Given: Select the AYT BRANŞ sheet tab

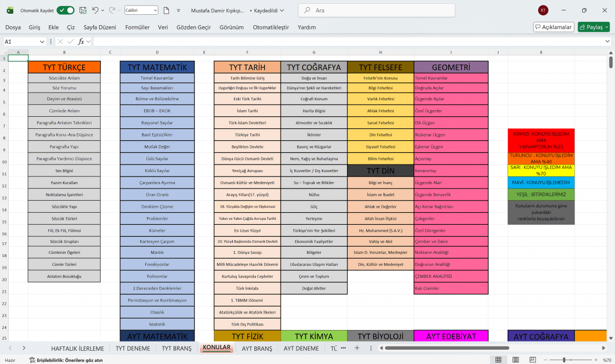Looking at the screenshot, I should pyautogui.click(x=257, y=348).
